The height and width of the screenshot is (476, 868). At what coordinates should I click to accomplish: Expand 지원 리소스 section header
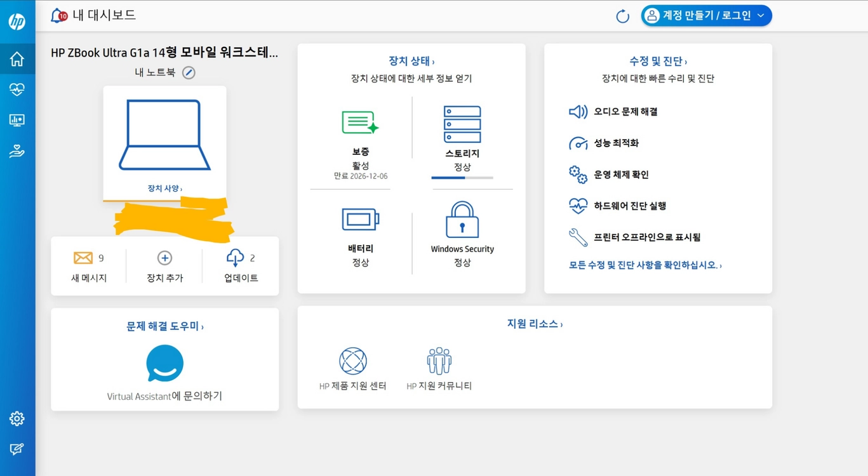535,324
